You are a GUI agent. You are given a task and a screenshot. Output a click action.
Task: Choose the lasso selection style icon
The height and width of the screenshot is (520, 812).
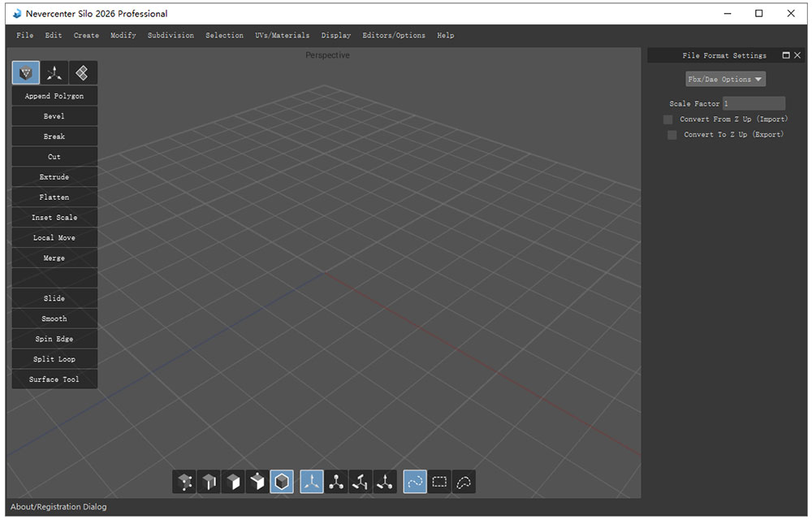point(464,482)
